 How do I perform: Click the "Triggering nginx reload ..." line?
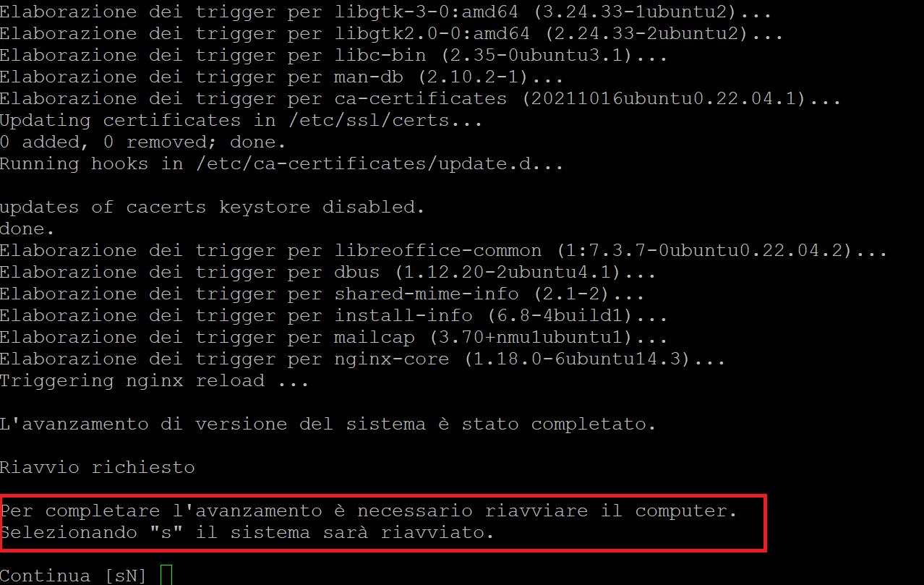click(155, 380)
